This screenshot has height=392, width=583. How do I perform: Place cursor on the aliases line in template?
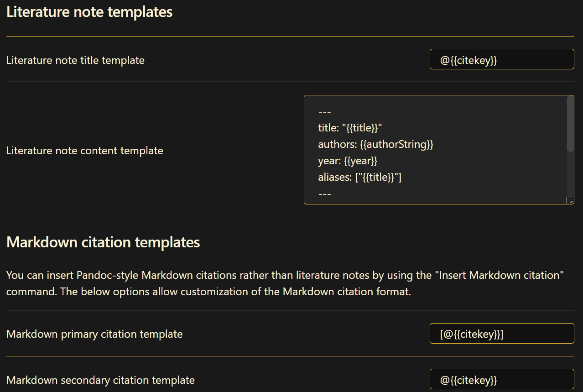click(x=359, y=178)
